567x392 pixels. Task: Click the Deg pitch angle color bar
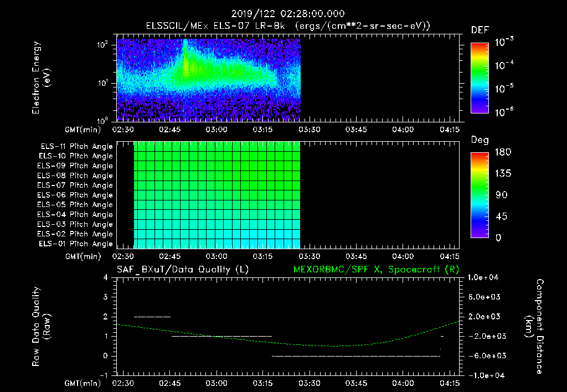(x=479, y=195)
